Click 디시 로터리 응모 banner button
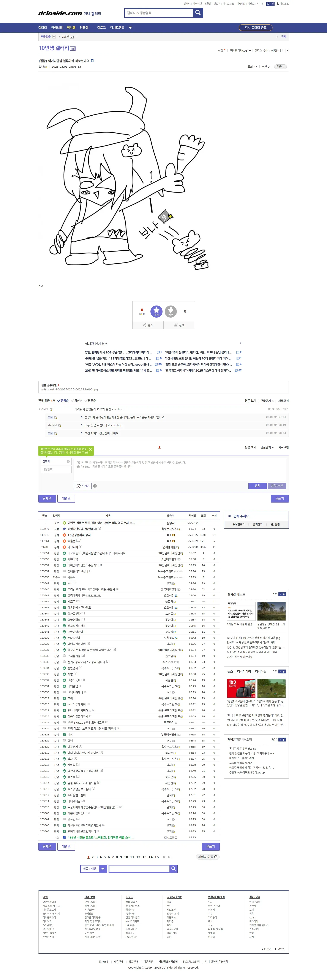The height and width of the screenshot is (980, 327). click(256, 28)
